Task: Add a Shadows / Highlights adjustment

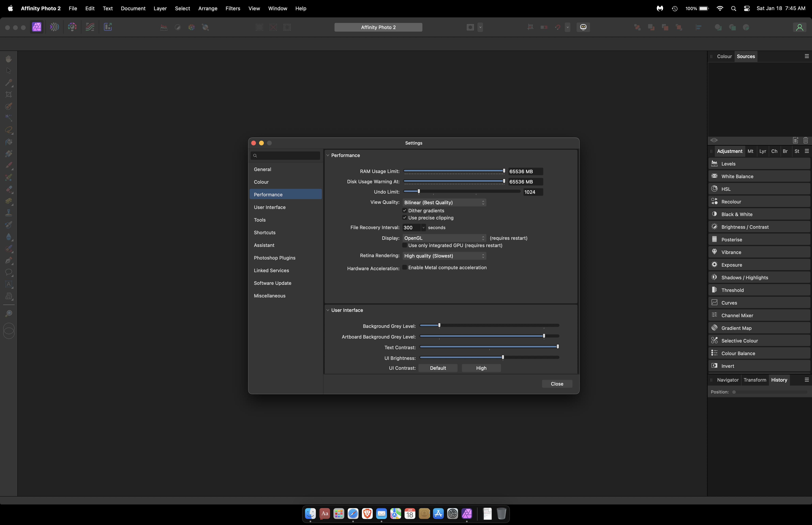Action: point(759,278)
